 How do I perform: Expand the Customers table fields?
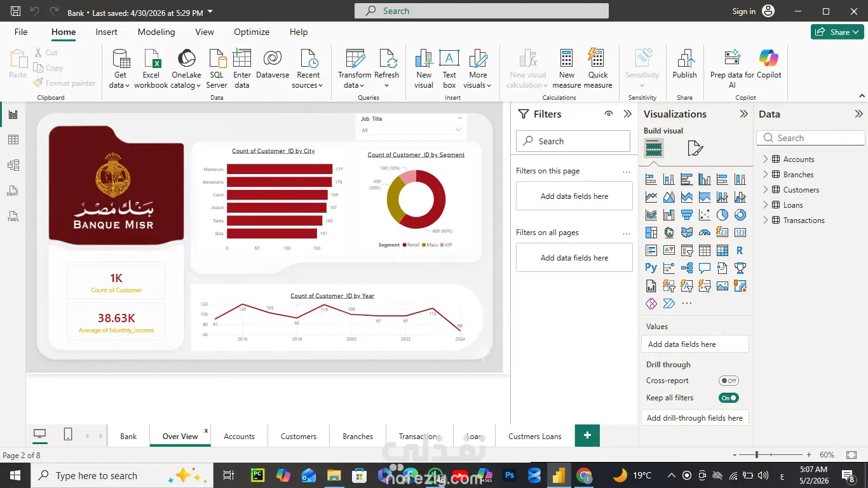765,190
